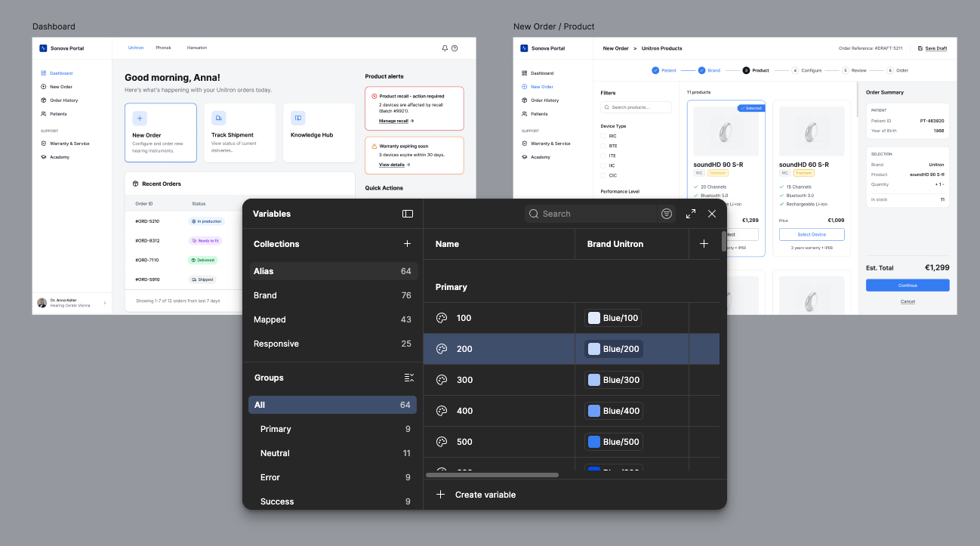Click the Blue/400 color swatch value
980x546 pixels.
click(x=614, y=411)
